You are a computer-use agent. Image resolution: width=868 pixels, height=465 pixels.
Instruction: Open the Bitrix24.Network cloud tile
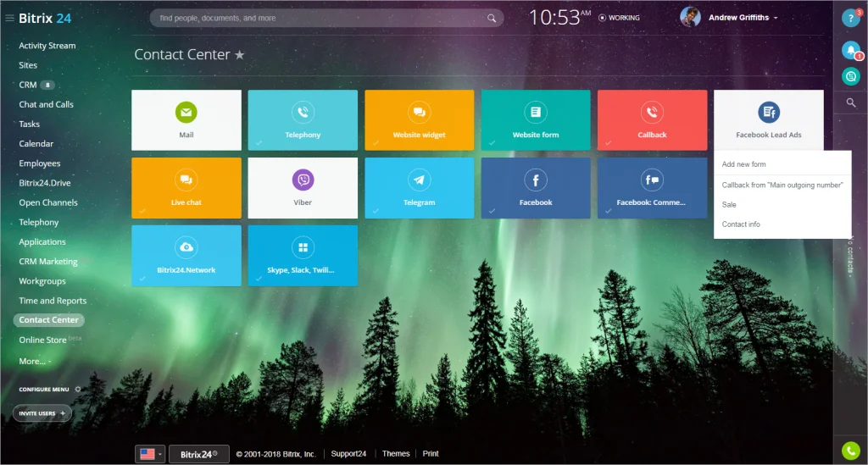click(186, 247)
